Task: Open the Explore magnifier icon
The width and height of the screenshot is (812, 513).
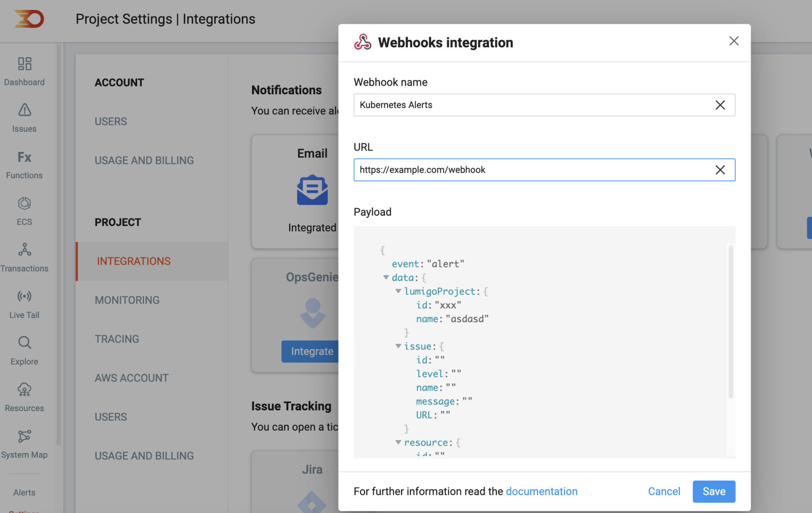Action: pos(24,343)
